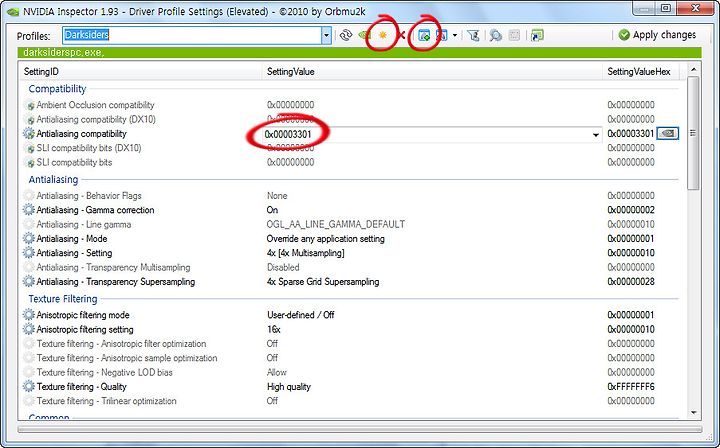Create a new profile with sun icon

pyautogui.click(x=382, y=35)
